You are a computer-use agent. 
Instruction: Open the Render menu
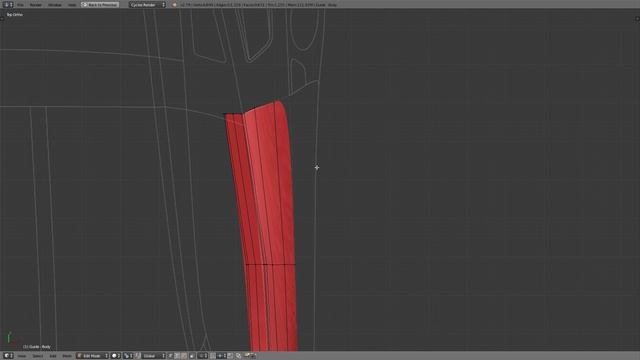tap(36, 5)
